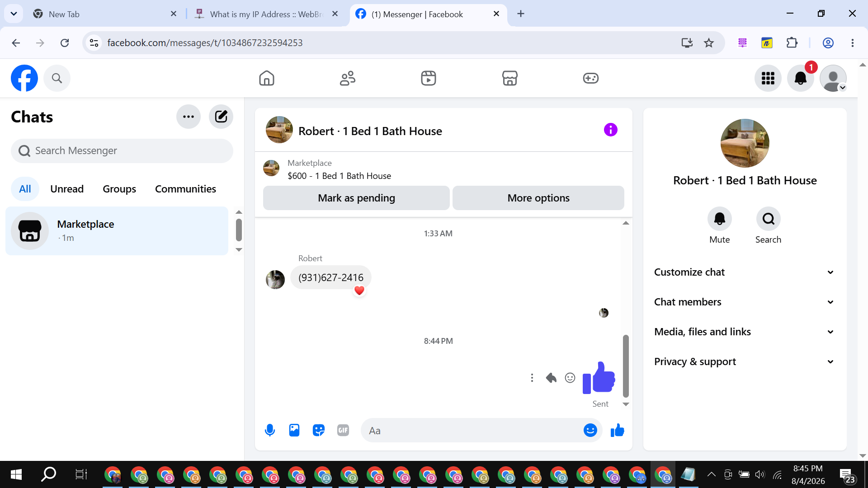Open a new browser tab
The height and width of the screenshot is (488, 868).
click(521, 14)
